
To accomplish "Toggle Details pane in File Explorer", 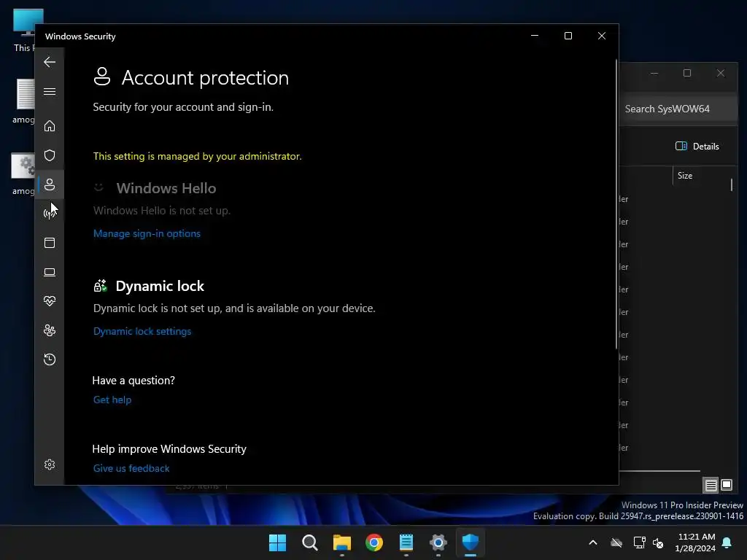I will coord(697,146).
